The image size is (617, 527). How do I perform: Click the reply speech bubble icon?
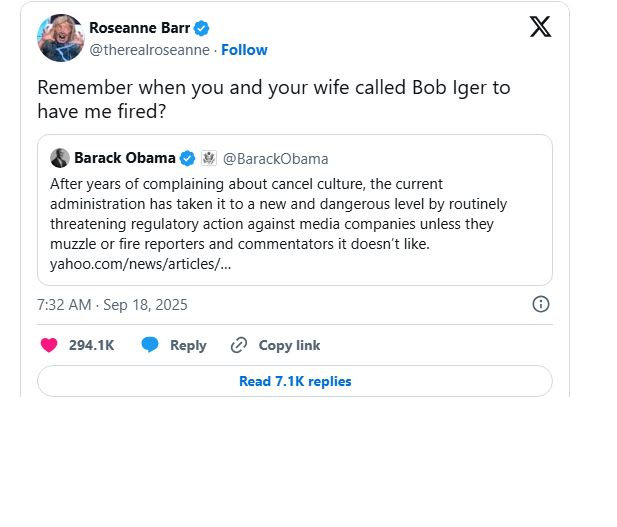coord(150,345)
